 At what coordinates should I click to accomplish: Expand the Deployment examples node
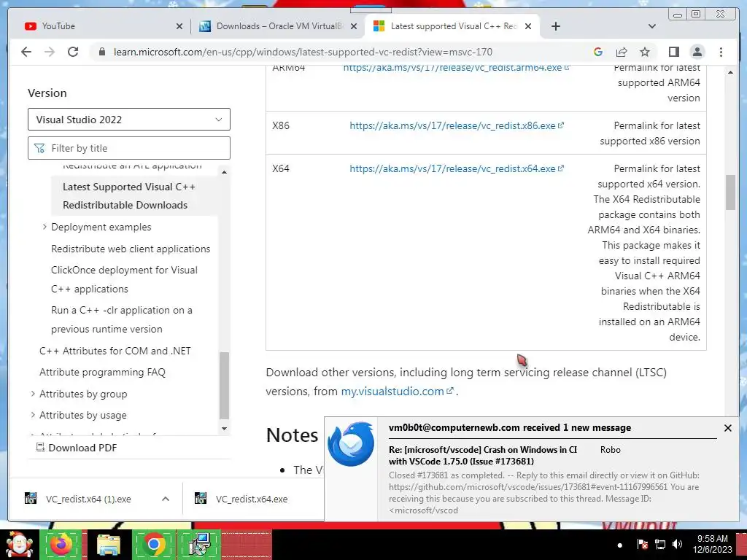pos(44,227)
